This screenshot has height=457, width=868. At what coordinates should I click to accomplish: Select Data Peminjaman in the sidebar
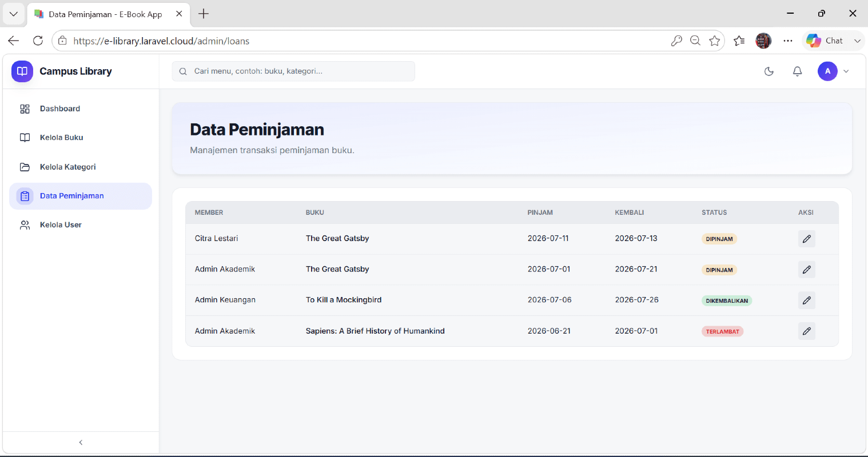pyautogui.click(x=81, y=196)
